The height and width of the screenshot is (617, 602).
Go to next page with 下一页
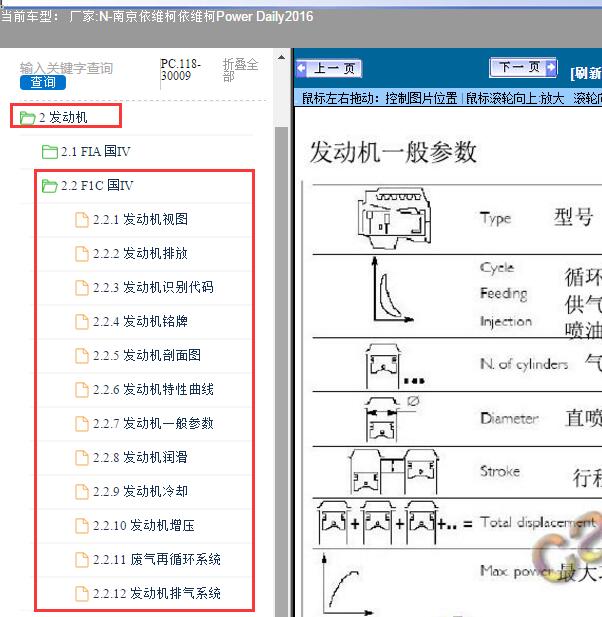[x=523, y=67]
